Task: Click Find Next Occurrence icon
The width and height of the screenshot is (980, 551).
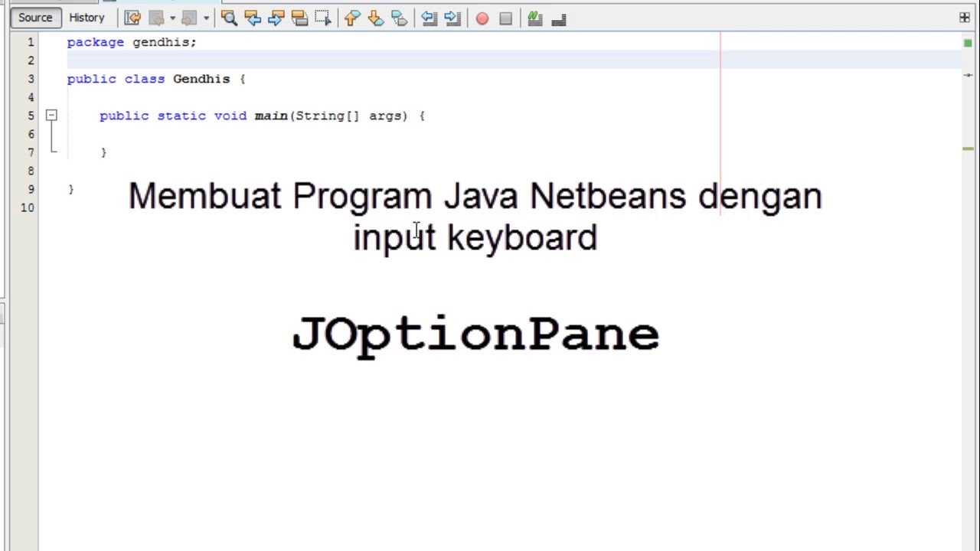Action: [276, 18]
